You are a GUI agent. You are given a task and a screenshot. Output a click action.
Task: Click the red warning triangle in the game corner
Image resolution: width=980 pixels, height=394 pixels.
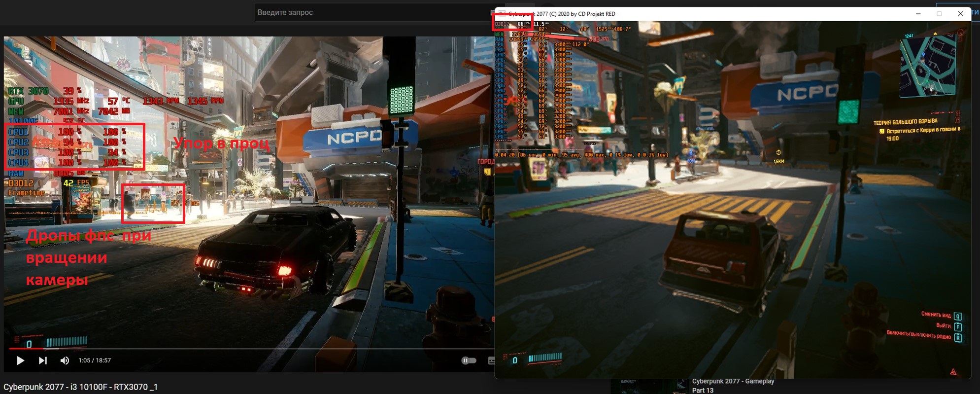point(953,372)
